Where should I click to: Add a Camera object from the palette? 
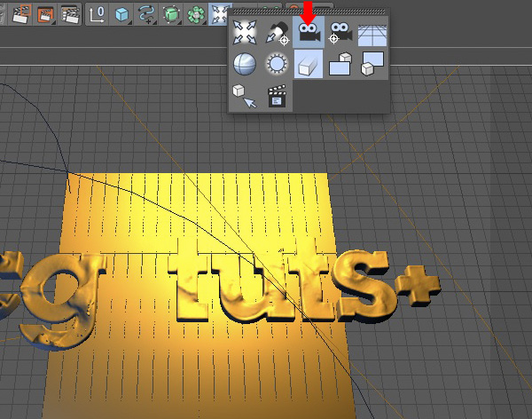coord(309,32)
